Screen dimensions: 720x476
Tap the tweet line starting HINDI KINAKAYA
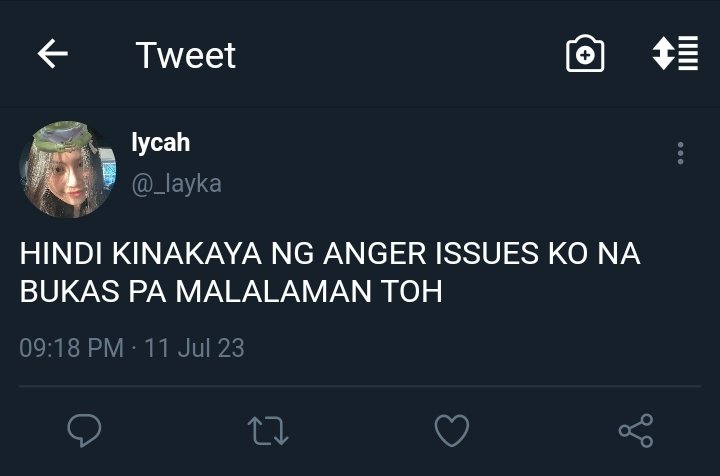point(330,253)
